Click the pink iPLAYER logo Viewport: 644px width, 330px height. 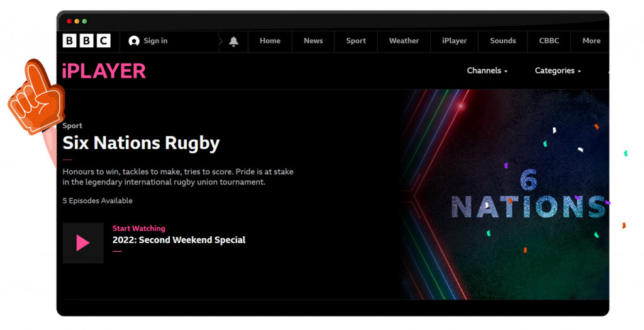[104, 71]
